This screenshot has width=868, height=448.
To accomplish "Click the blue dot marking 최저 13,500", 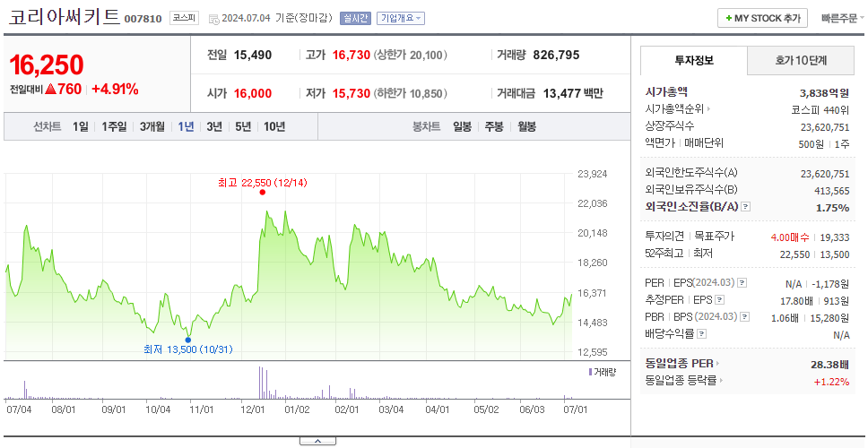I will (x=188, y=340).
